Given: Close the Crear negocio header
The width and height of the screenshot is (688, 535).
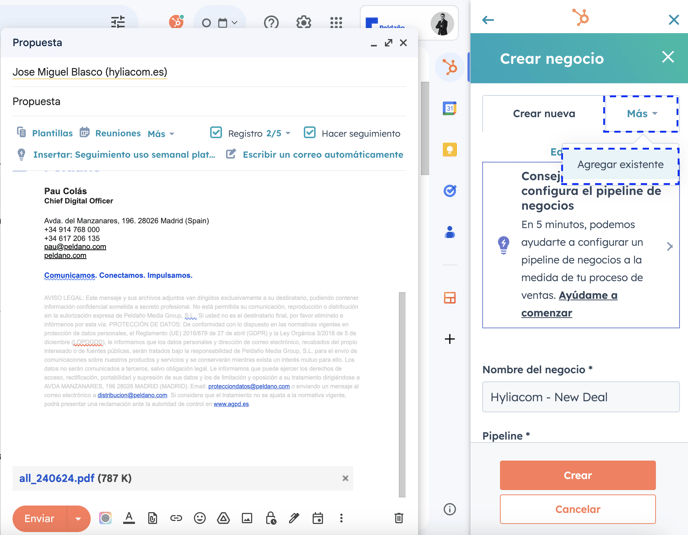Looking at the screenshot, I should [x=668, y=57].
